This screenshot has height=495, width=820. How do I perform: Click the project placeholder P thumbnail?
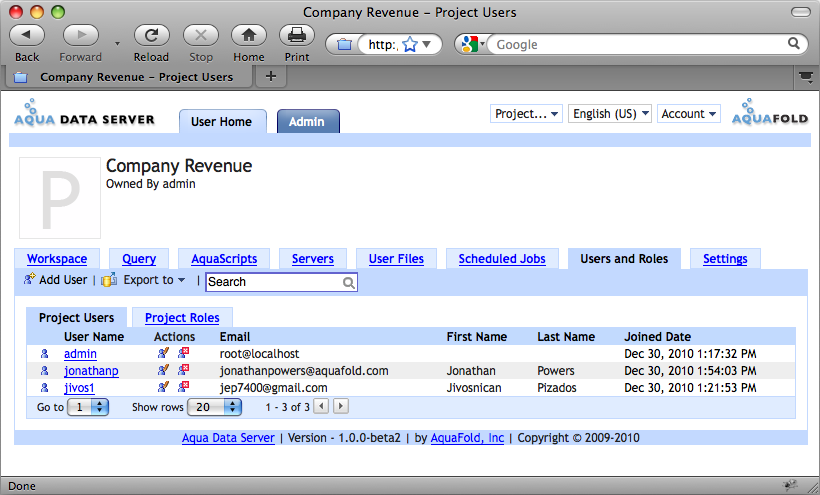coord(60,198)
